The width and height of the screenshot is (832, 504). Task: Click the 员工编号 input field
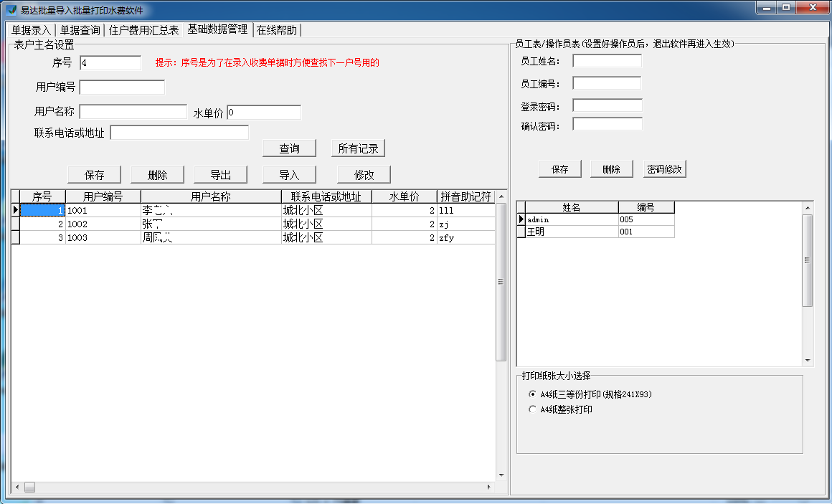click(607, 83)
